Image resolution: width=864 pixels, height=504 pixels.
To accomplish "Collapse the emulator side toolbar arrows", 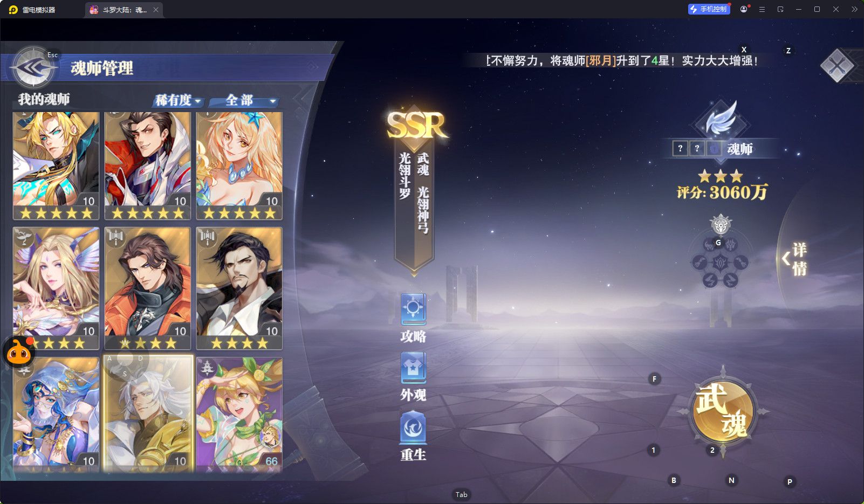I will [854, 9].
